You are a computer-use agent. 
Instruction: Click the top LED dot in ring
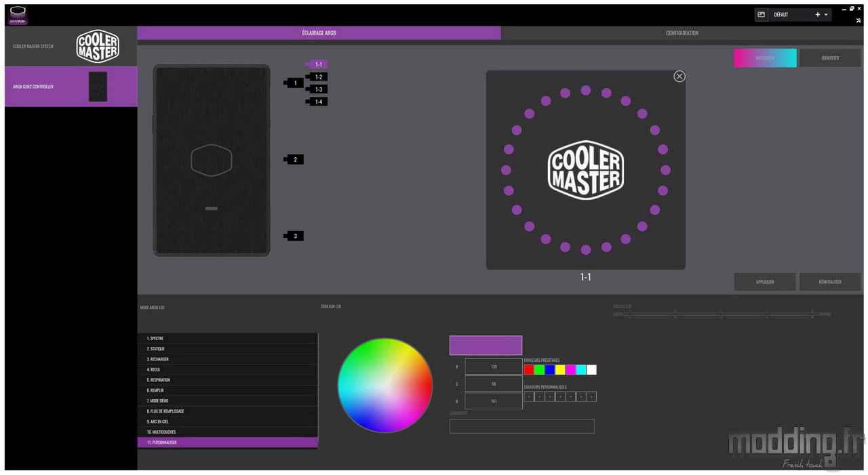586,90
